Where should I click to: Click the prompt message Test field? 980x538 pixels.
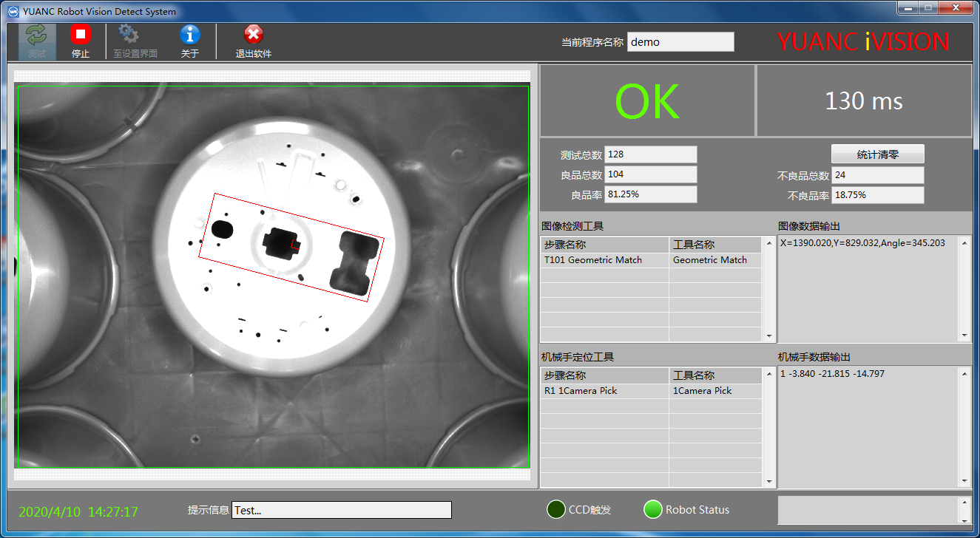[x=341, y=510]
